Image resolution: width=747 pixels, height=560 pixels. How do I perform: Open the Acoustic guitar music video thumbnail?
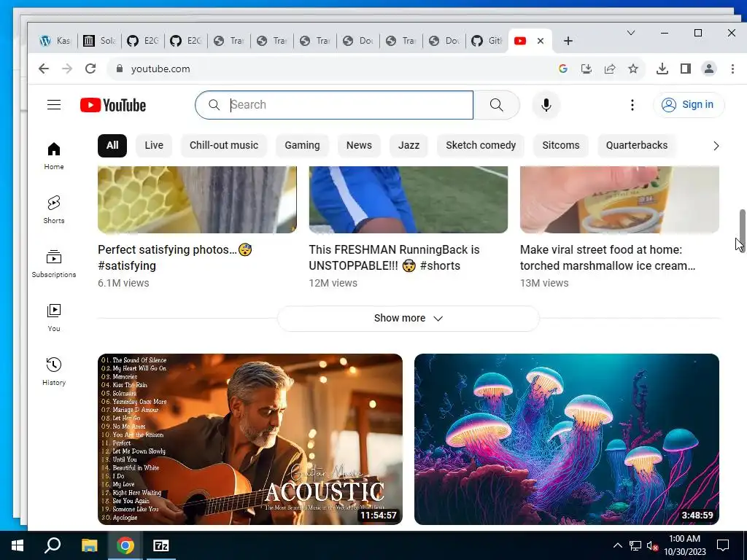[x=250, y=439]
